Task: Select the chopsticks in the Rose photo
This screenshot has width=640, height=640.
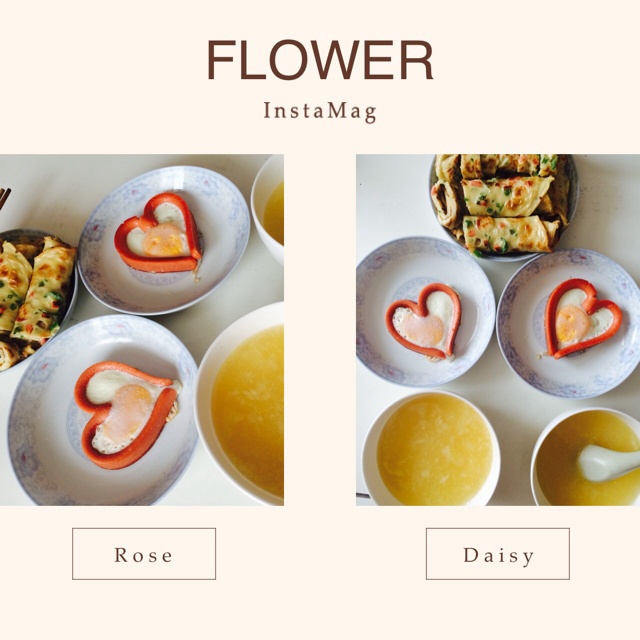Action: tap(4, 198)
